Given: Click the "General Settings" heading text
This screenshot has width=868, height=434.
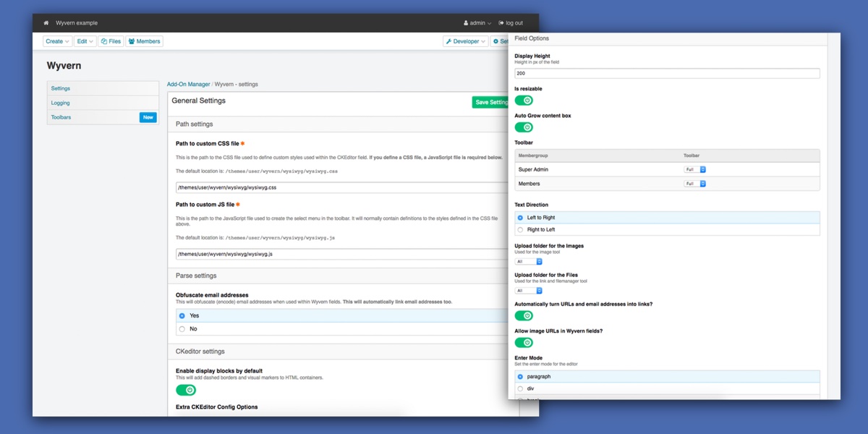Looking at the screenshot, I should coord(199,101).
